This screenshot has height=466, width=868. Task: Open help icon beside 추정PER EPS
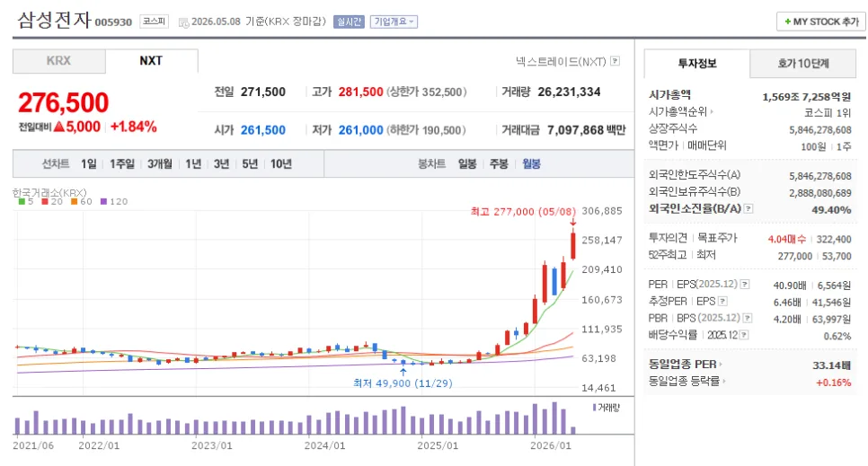723,302
